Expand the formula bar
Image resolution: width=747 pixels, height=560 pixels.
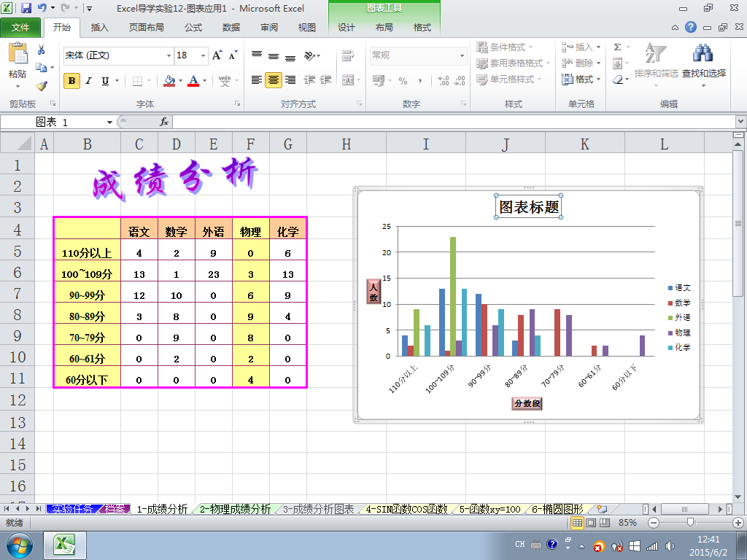(x=741, y=122)
